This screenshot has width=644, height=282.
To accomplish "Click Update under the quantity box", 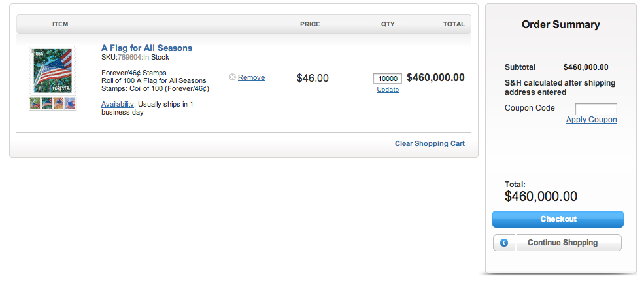I will tap(388, 90).
